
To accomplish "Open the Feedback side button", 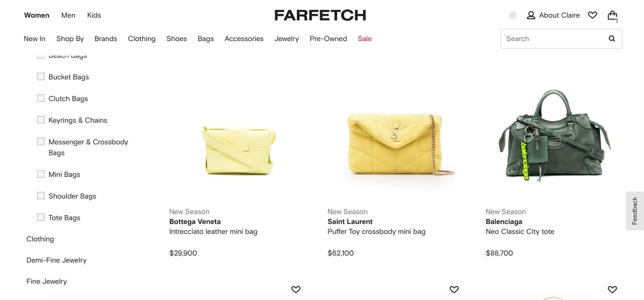I will click(x=635, y=211).
